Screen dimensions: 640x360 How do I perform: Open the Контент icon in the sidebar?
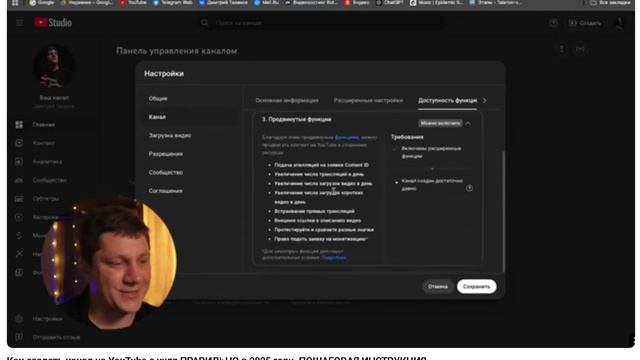[x=19, y=143]
